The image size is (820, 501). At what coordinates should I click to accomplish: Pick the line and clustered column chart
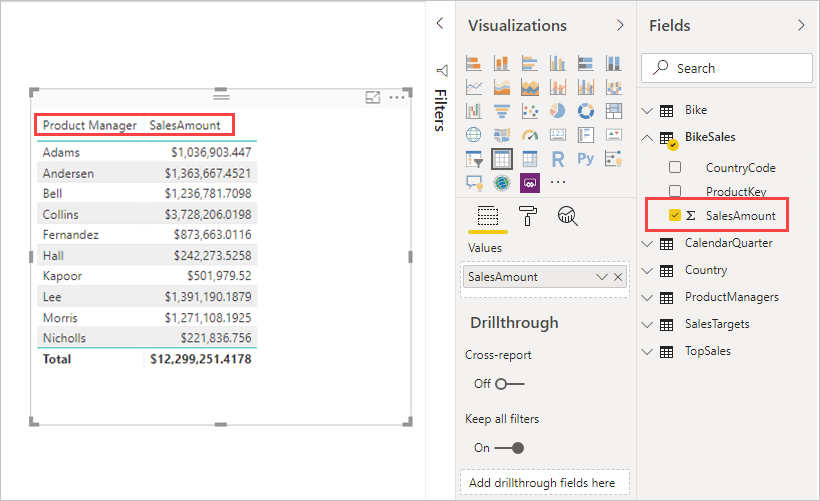[586, 87]
